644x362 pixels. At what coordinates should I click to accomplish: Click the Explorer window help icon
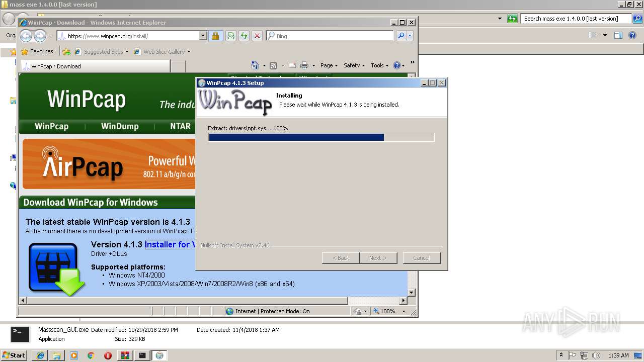(x=632, y=35)
